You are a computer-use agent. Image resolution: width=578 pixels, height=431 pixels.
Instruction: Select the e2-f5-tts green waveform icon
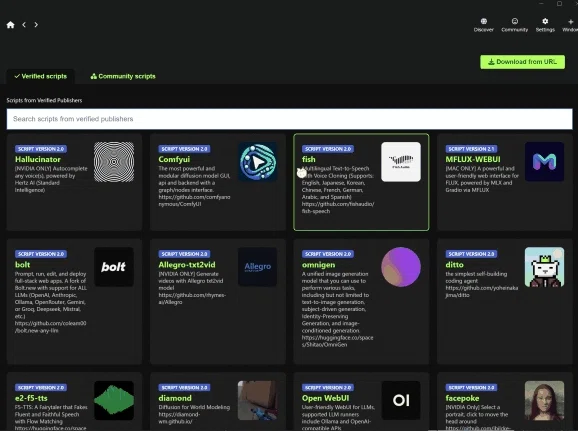pos(114,400)
